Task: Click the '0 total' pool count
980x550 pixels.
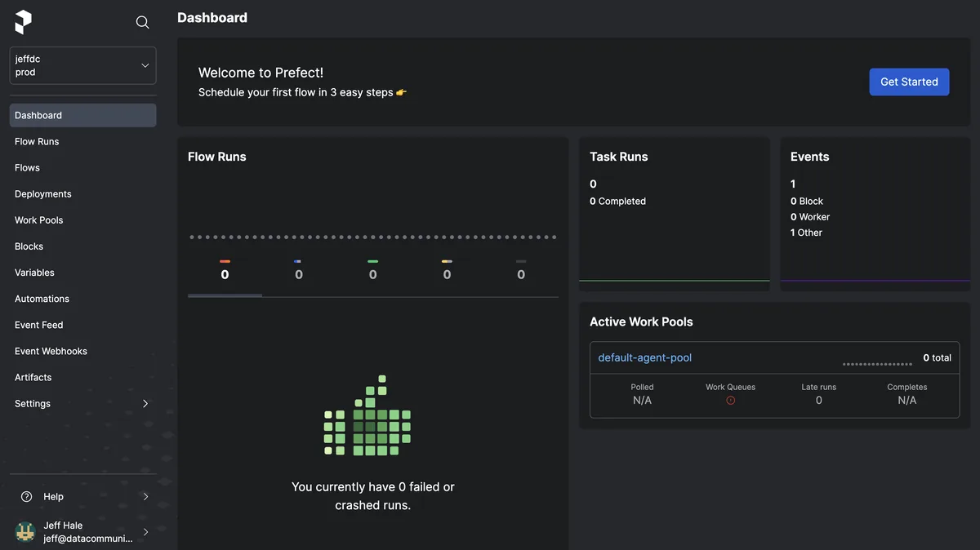Action: pos(938,357)
